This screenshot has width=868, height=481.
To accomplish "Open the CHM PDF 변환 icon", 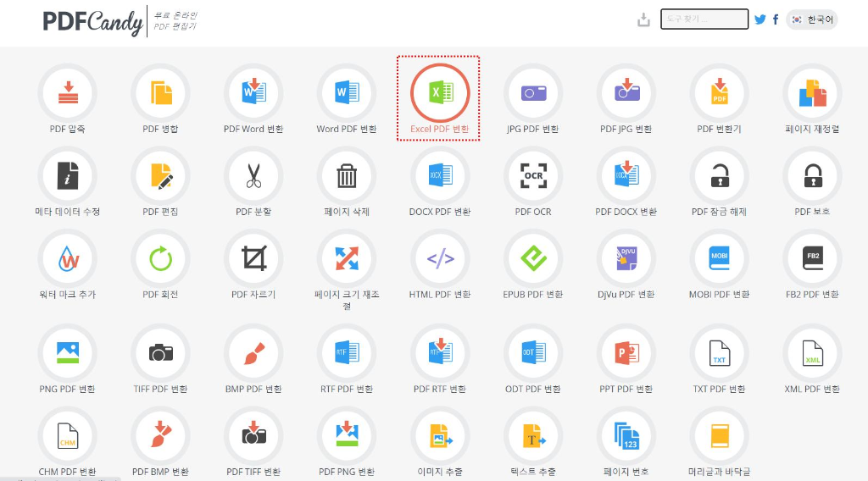I will [68, 435].
